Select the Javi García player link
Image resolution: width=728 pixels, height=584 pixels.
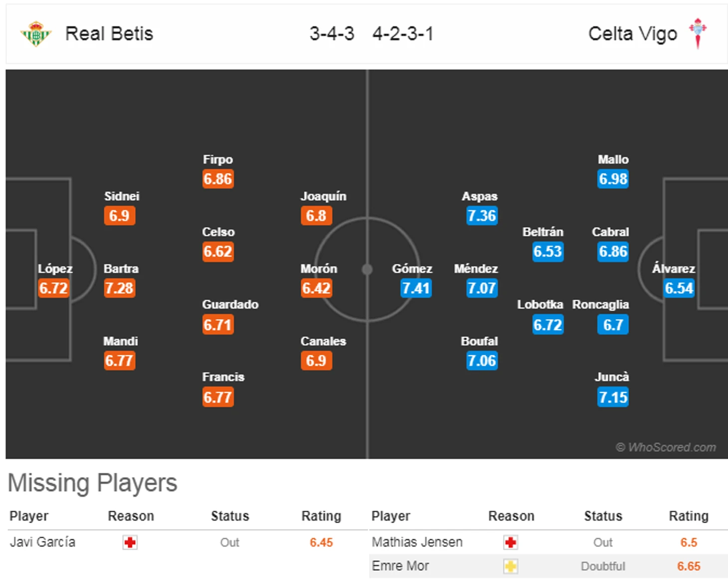pyautogui.click(x=43, y=542)
